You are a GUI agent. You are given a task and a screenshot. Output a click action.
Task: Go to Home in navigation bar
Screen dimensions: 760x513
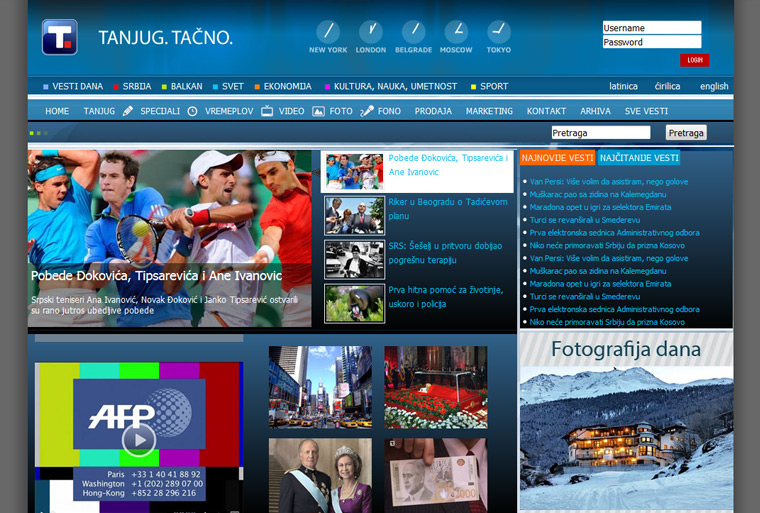tap(57, 111)
